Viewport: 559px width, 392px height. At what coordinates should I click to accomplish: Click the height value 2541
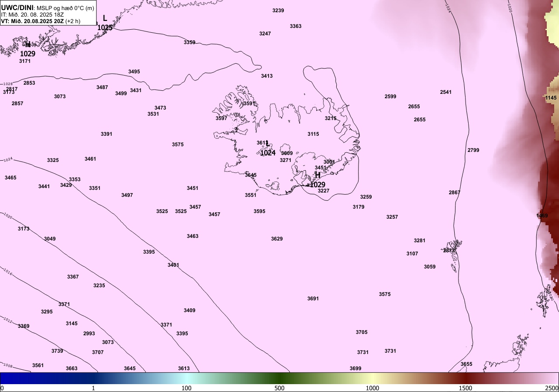coord(446,92)
